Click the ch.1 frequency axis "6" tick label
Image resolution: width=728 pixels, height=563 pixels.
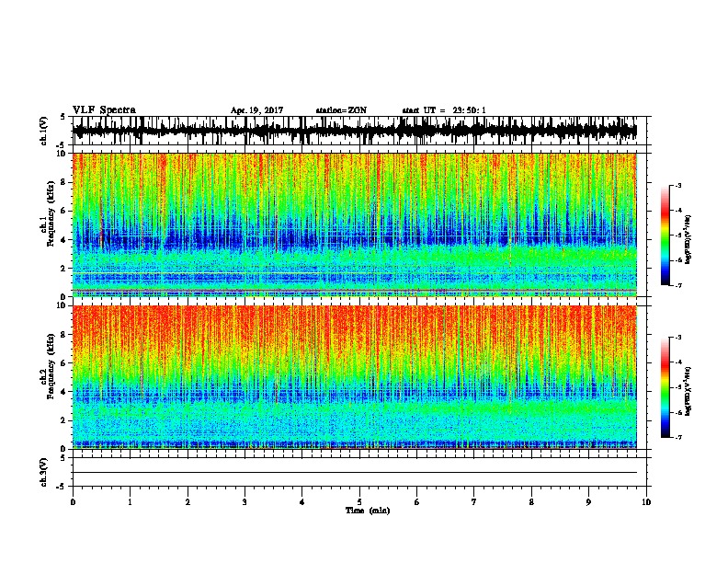point(64,212)
